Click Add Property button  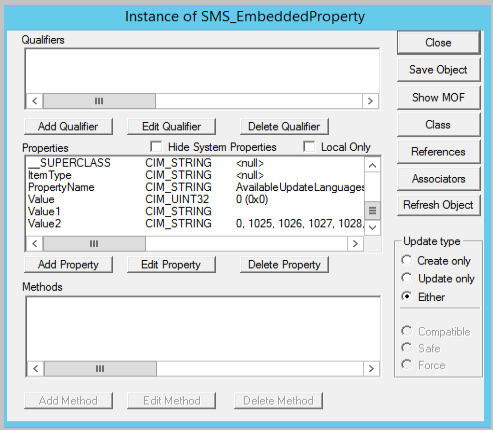coord(68,265)
